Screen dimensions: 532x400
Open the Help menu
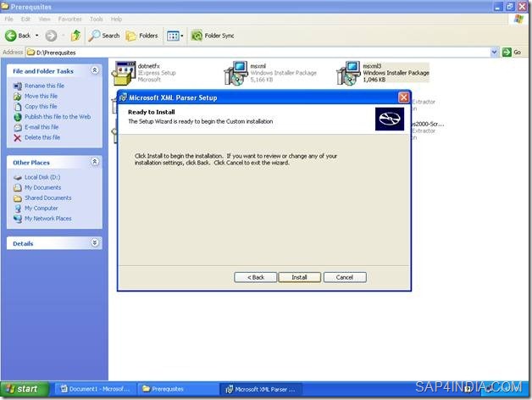pos(116,19)
